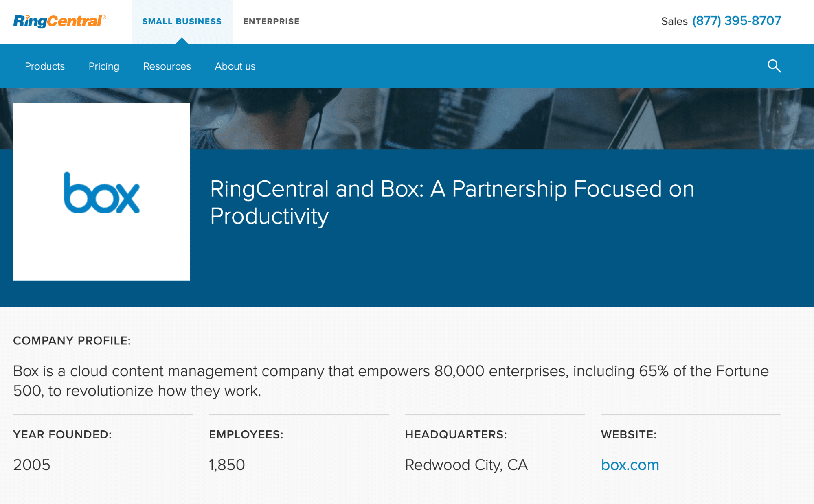Visit the box.com website link
This screenshot has height=504, width=814.
pyautogui.click(x=630, y=465)
